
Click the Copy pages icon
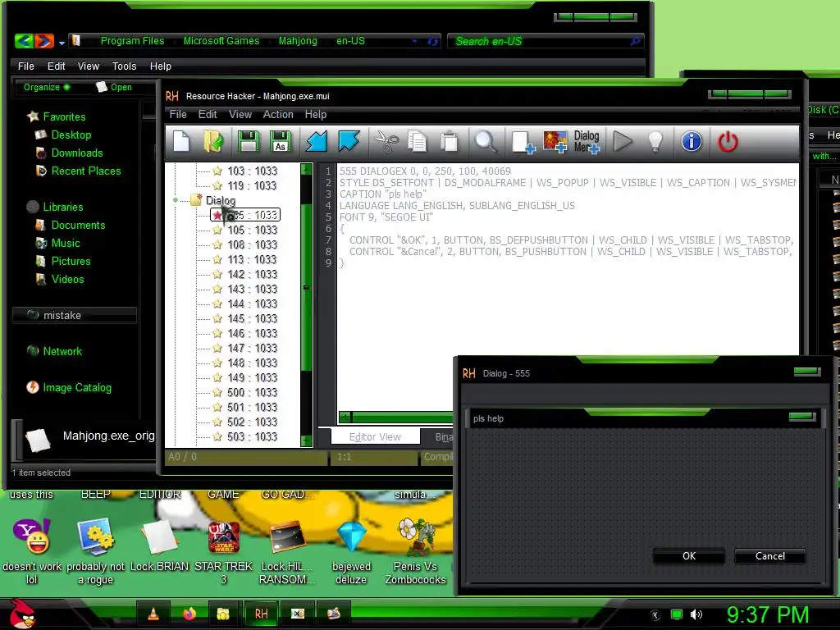[x=418, y=141]
